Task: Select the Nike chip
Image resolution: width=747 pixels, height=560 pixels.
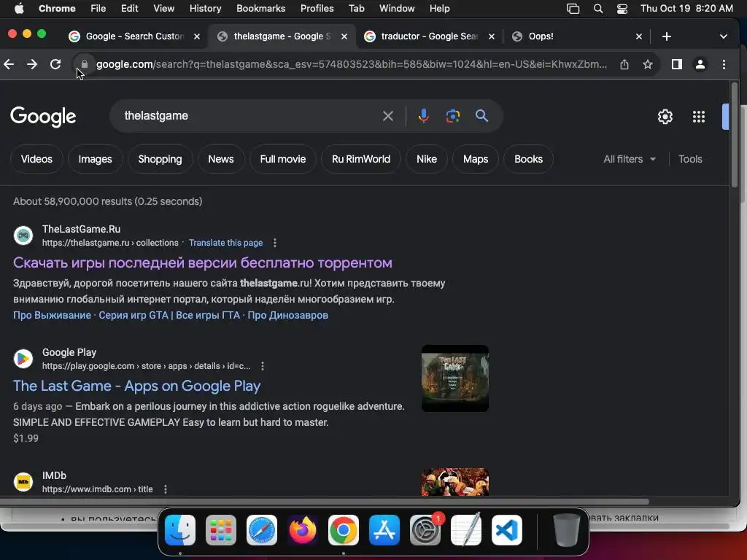Action: tap(426, 159)
